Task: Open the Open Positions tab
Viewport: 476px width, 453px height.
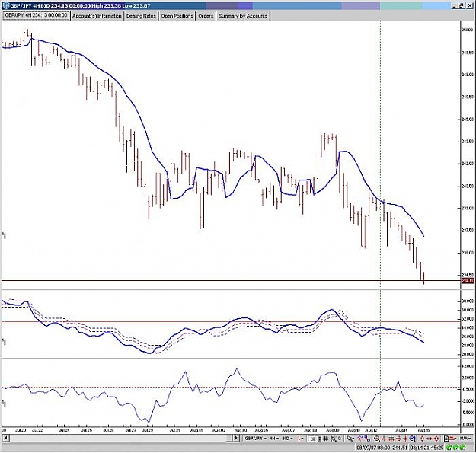Action: (177, 16)
